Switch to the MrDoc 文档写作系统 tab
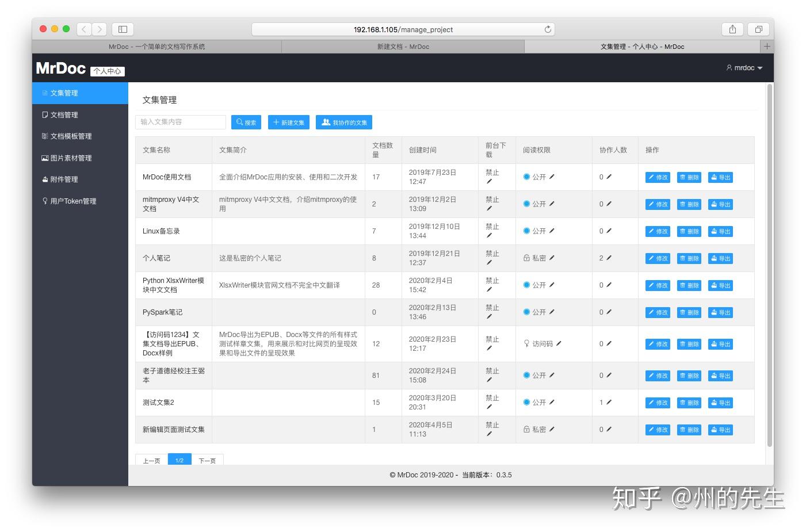 pyautogui.click(x=156, y=47)
